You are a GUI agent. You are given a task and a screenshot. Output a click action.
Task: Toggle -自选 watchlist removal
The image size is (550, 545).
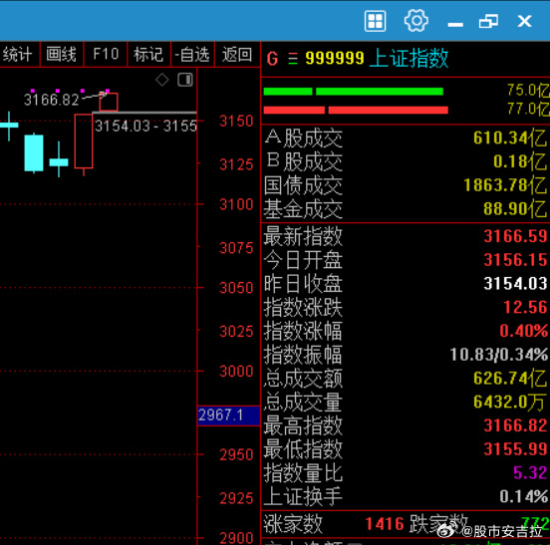pos(192,55)
